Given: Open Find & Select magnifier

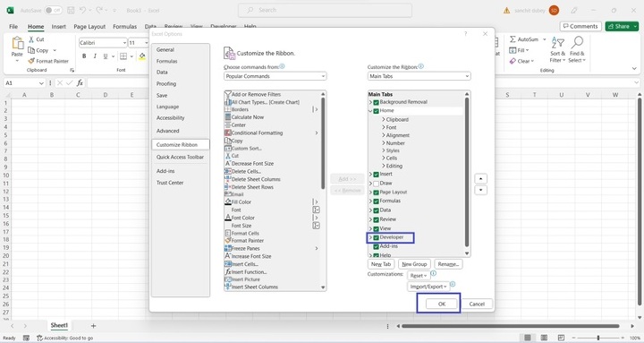Looking at the screenshot, I should 577,42.
